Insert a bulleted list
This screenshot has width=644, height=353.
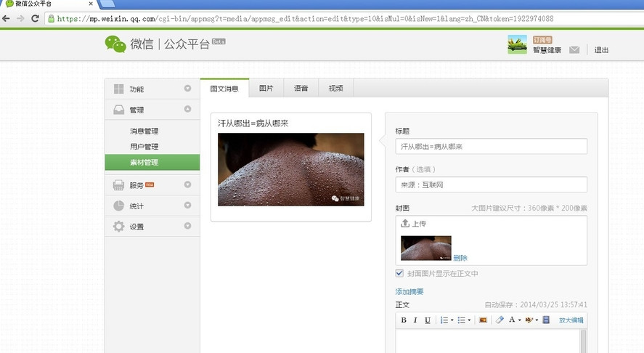click(x=461, y=320)
